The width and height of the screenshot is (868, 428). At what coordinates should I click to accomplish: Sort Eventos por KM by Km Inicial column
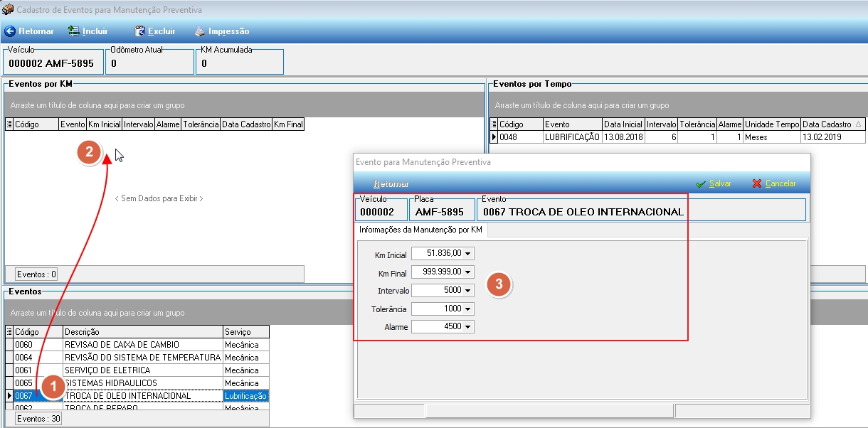(x=104, y=124)
